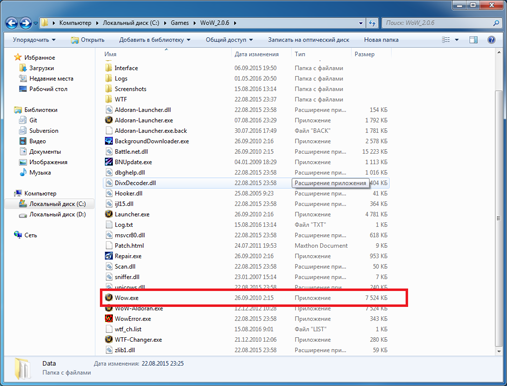
Task: Click the Aldoran-Launcher.exe icon
Action: (x=109, y=120)
